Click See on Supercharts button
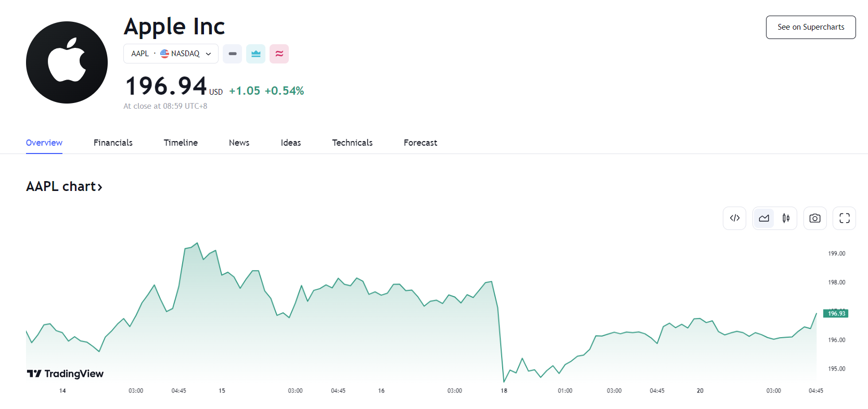The height and width of the screenshot is (409, 868). [811, 27]
